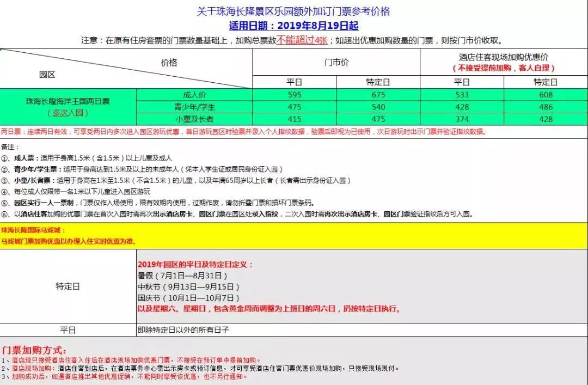This screenshot has width=588, height=385.
Task: Click the red 两日票 explanation line
Action: pyautogui.click(x=244, y=132)
